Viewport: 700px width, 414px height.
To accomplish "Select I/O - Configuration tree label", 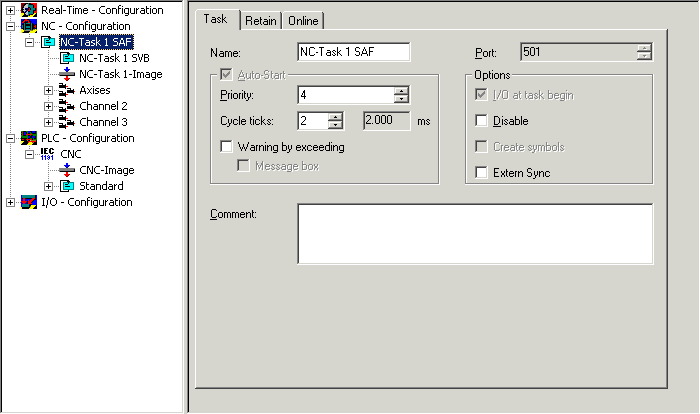I will coord(87,202).
